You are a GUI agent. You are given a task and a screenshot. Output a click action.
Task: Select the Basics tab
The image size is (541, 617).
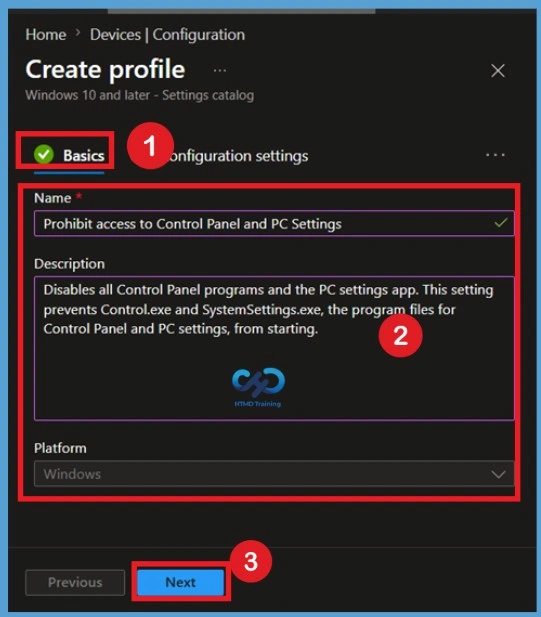point(69,155)
